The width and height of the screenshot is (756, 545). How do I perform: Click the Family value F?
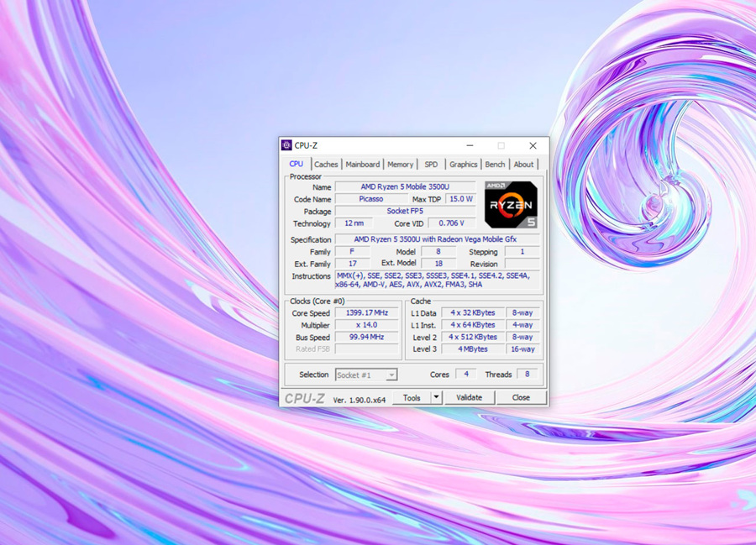pos(353,252)
